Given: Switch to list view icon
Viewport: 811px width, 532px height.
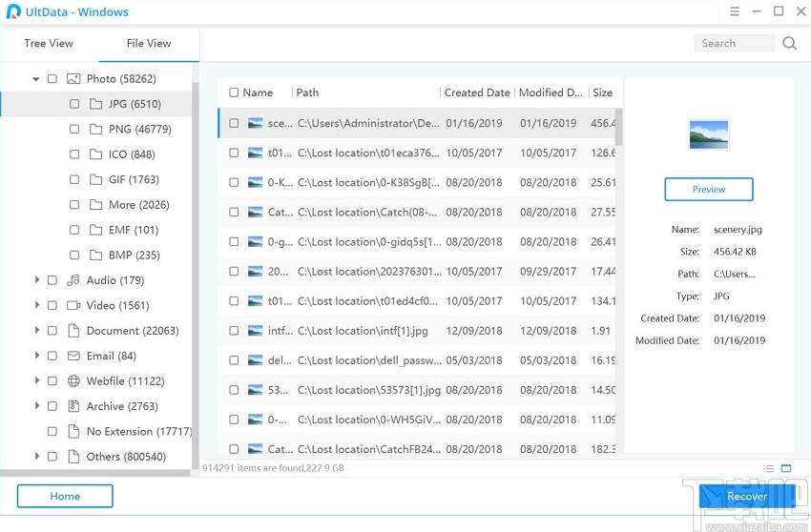Looking at the screenshot, I should coord(769,468).
